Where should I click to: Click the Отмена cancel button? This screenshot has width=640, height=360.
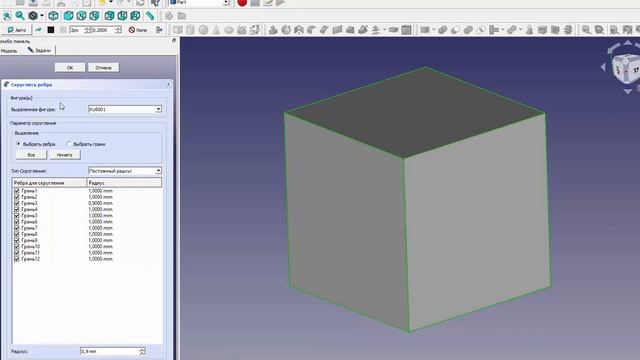103,68
